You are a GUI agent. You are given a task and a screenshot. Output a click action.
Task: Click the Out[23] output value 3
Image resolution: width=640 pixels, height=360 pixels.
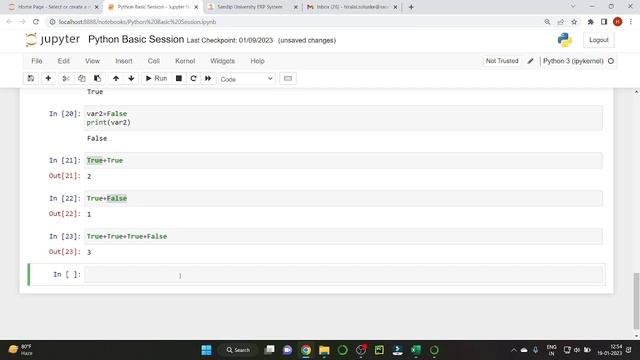tap(89, 252)
